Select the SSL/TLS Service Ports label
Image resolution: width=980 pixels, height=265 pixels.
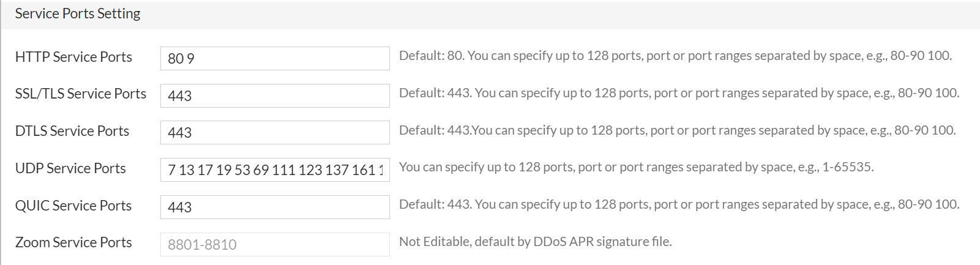(81, 94)
